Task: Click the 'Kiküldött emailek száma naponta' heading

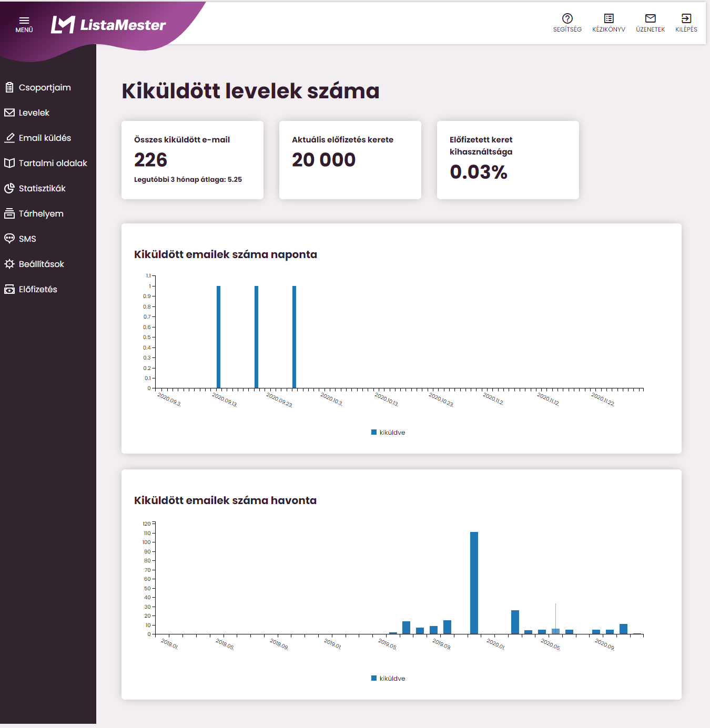Action: click(x=226, y=254)
